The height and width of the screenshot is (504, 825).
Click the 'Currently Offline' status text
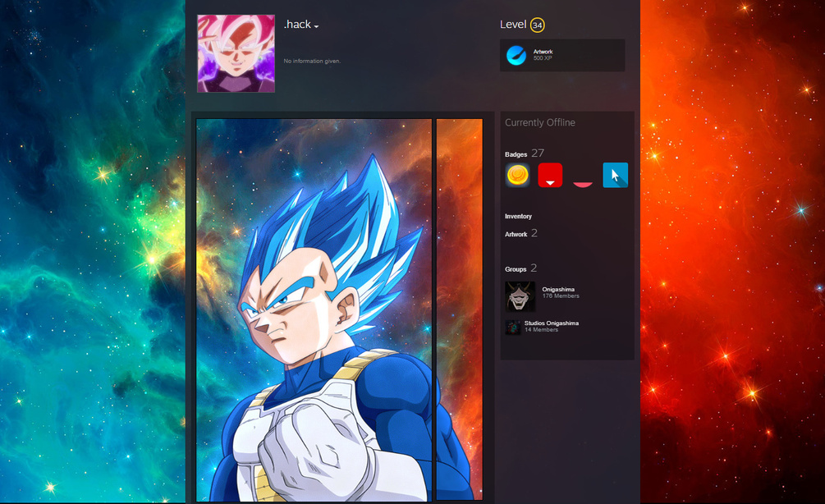coord(540,122)
